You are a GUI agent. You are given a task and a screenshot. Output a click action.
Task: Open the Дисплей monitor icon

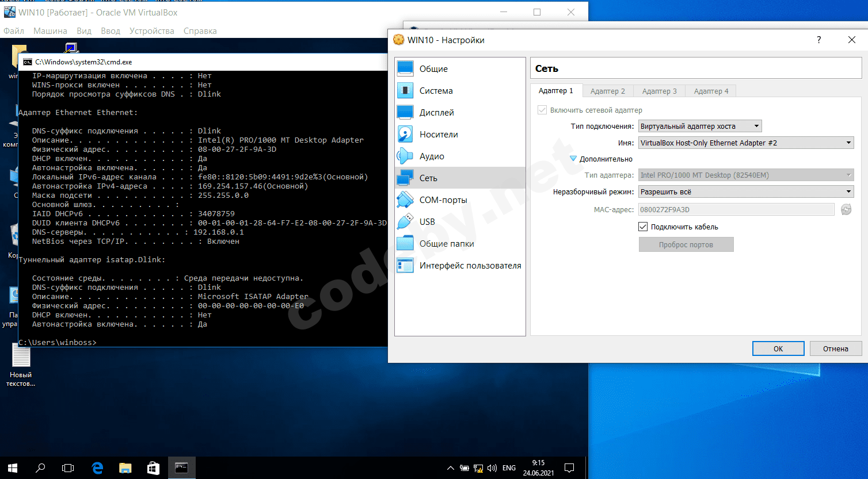point(405,112)
